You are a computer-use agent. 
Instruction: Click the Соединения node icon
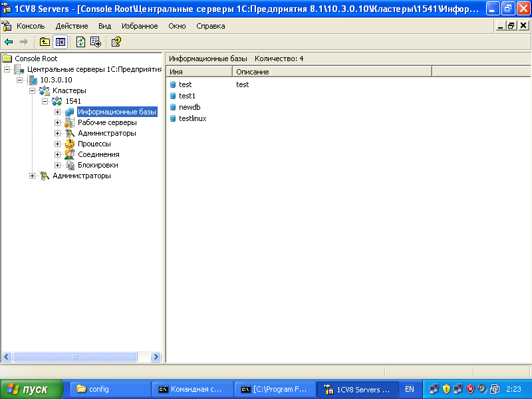coord(70,154)
